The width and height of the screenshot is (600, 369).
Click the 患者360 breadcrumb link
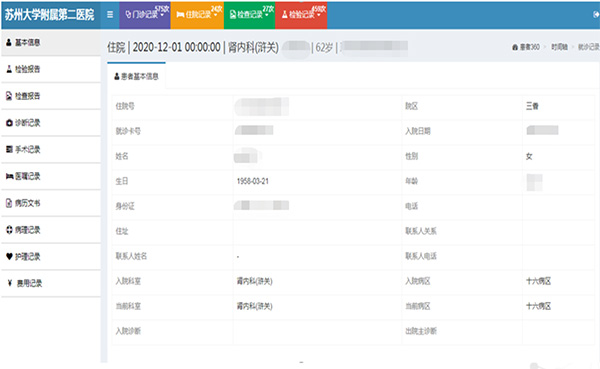pos(526,47)
